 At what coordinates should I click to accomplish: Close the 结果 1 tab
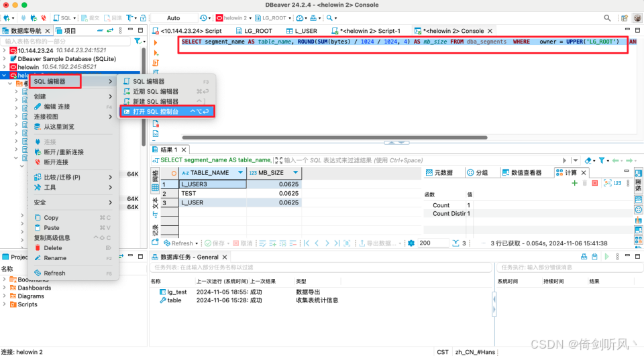[x=184, y=150]
